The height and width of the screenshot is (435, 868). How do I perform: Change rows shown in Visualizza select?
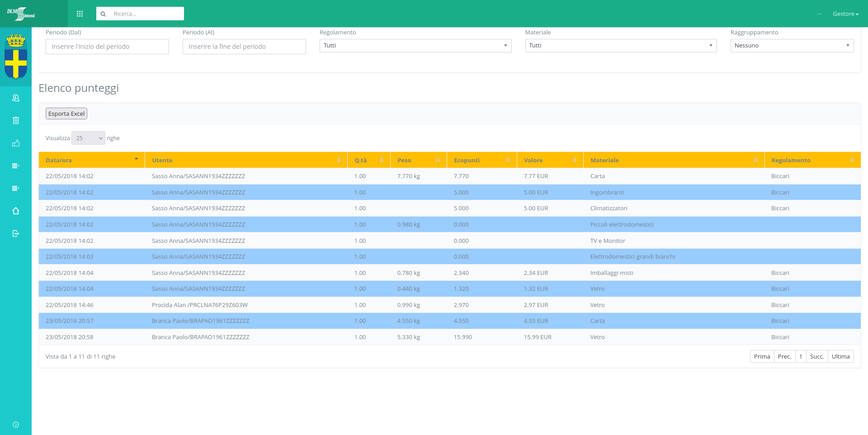(x=88, y=138)
